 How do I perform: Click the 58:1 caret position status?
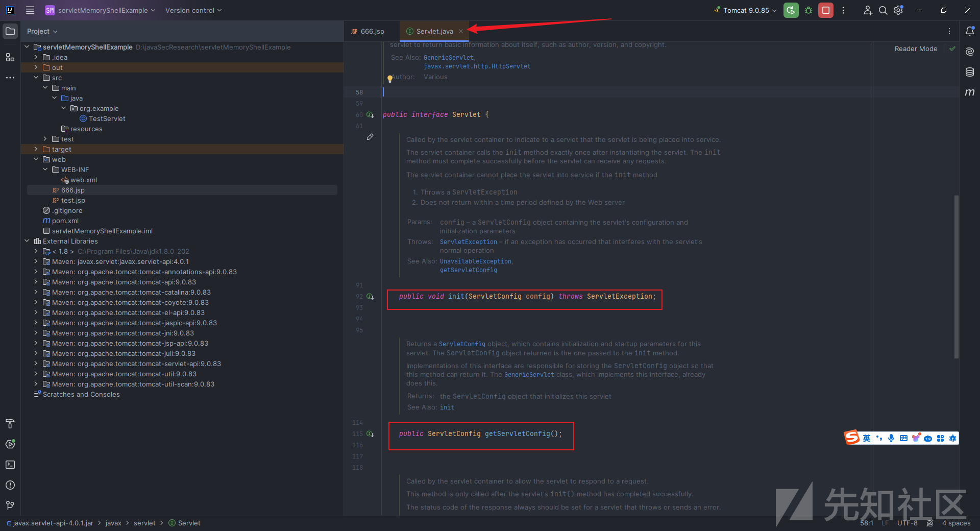[x=867, y=523]
